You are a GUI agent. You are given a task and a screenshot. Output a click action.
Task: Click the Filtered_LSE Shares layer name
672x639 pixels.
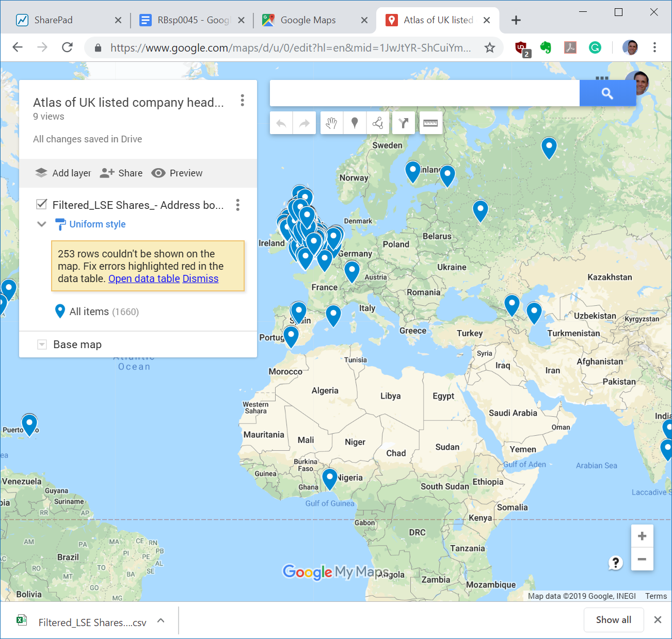click(138, 205)
